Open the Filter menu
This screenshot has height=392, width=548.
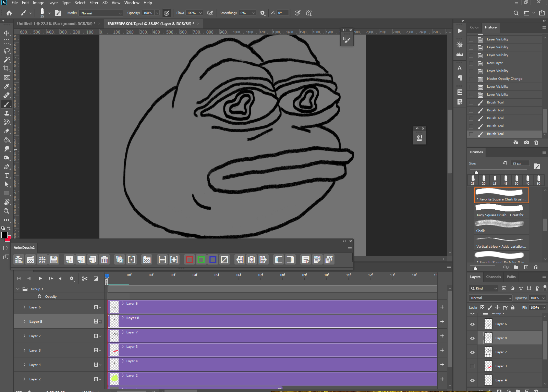[94, 3]
